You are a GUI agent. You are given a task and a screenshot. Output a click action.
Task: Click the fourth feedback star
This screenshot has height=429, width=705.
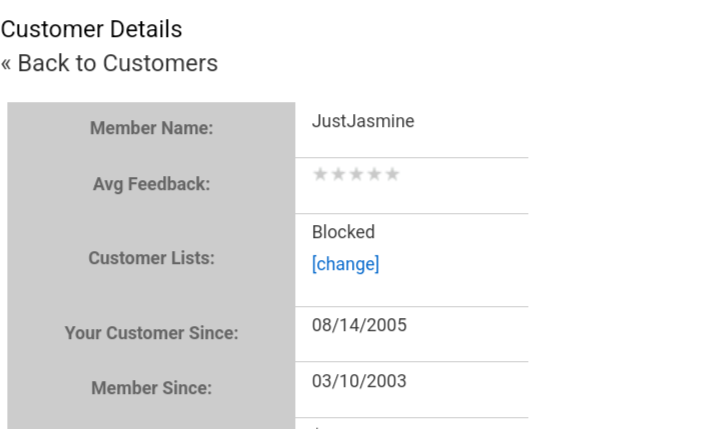tap(374, 174)
